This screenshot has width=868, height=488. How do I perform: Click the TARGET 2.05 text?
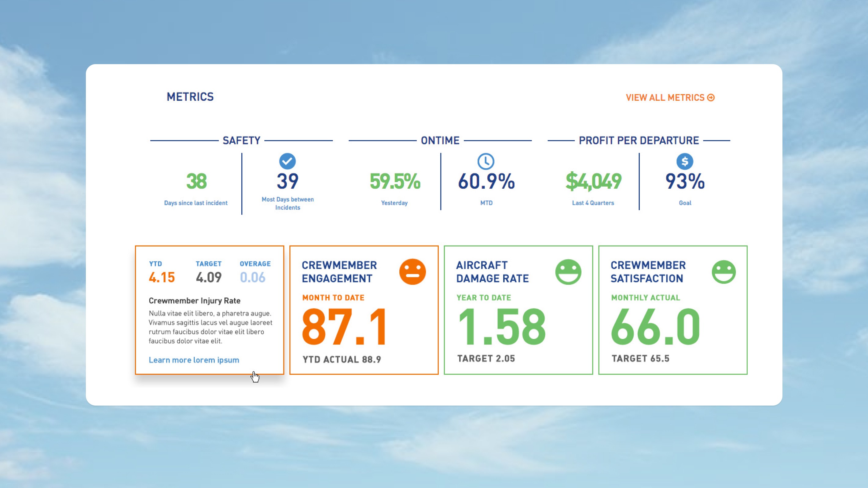click(486, 359)
